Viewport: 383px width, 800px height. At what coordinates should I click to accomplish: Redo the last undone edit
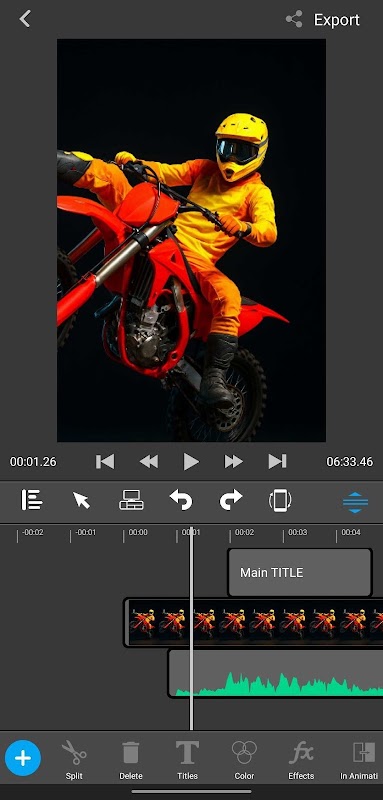231,500
